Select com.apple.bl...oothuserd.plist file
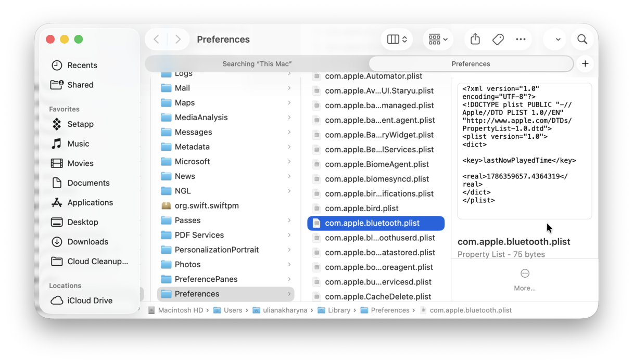Image resolution: width=633 pixels, height=364 pixels. pos(376,238)
